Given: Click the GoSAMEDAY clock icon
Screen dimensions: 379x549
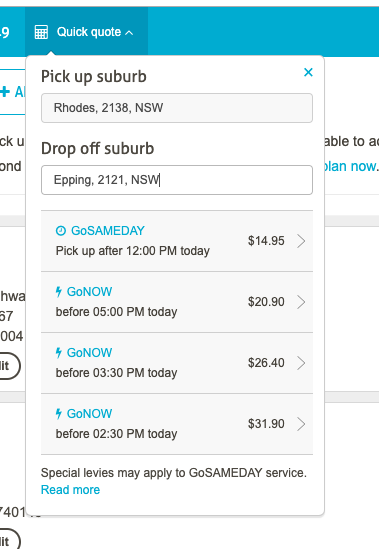Looking at the screenshot, I should 61,231.
